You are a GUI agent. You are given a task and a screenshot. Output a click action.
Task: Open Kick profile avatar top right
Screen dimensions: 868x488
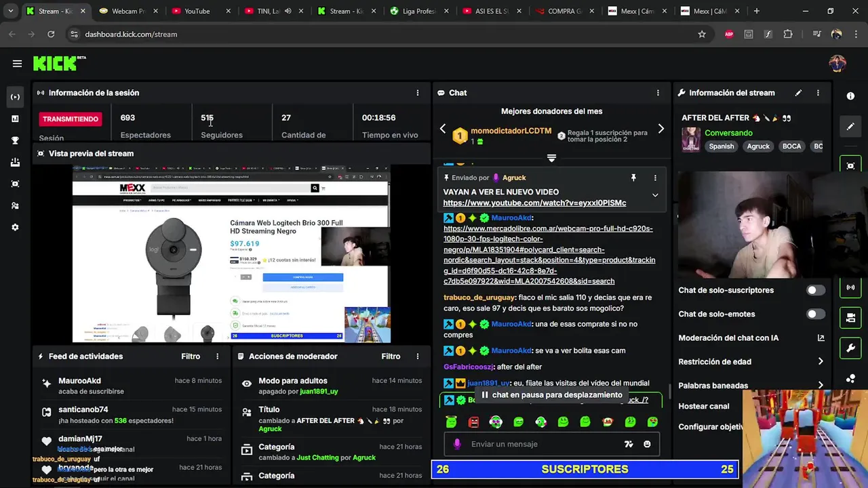[x=837, y=64]
